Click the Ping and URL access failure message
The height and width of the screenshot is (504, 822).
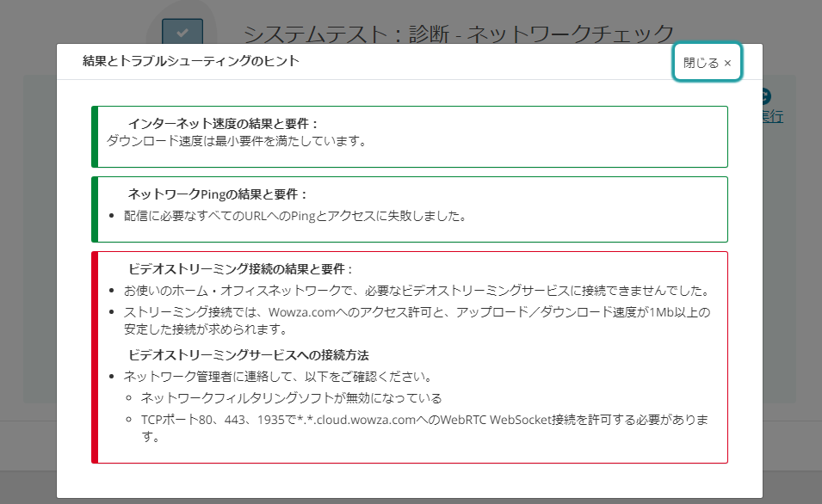[x=294, y=216]
